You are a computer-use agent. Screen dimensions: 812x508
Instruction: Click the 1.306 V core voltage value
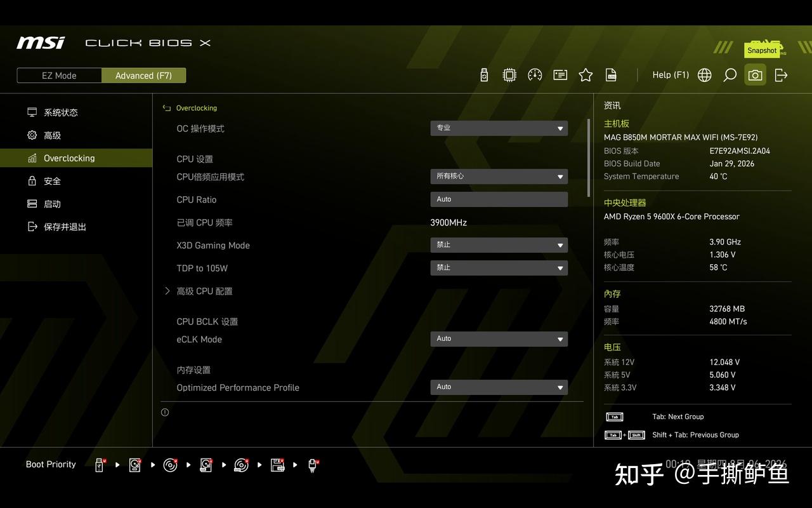(x=723, y=255)
